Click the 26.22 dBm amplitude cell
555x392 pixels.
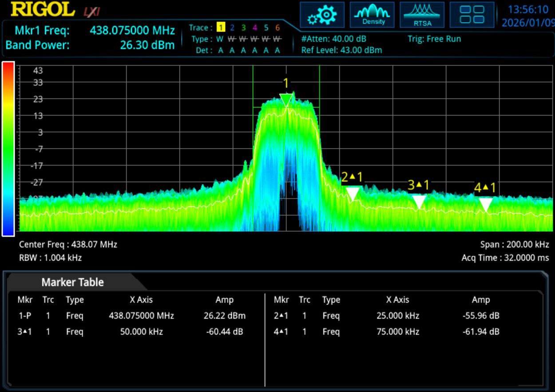(x=224, y=316)
